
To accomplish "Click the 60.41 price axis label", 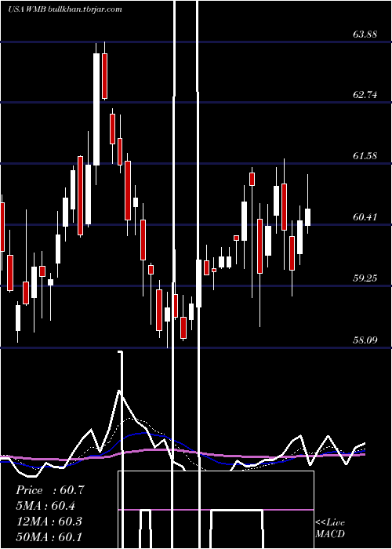I will pos(365,217).
